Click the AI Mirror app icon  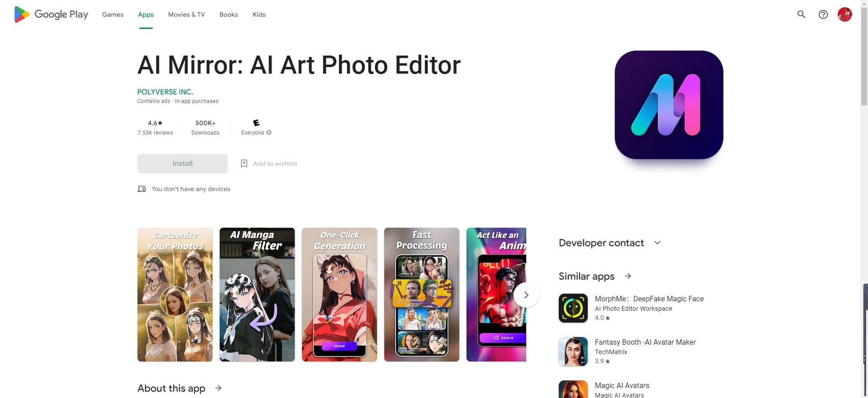[x=669, y=105]
